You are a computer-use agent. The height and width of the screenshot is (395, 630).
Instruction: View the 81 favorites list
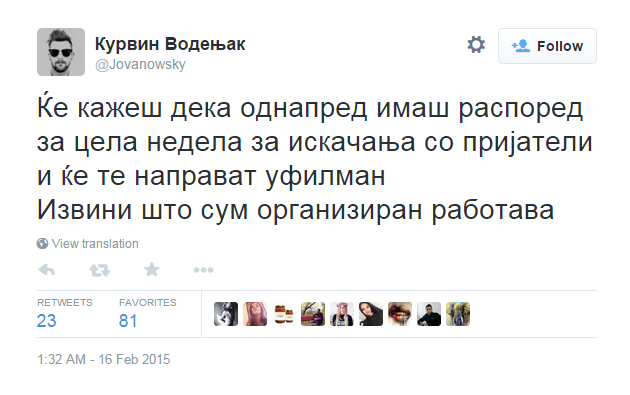pyautogui.click(x=128, y=321)
